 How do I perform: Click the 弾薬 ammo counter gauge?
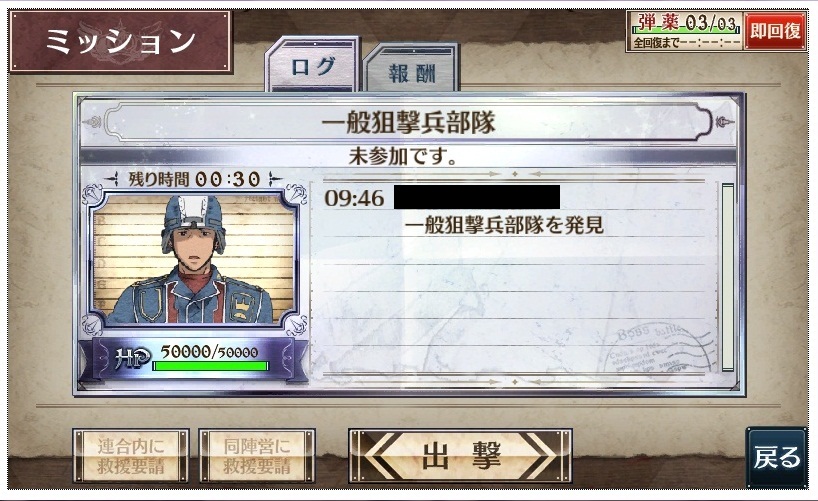click(x=685, y=23)
